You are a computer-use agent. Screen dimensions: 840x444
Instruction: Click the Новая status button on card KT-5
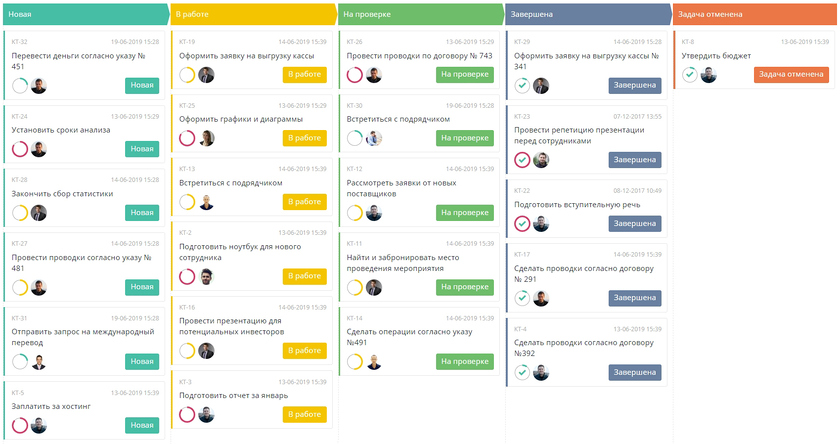[x=142, y=425]
